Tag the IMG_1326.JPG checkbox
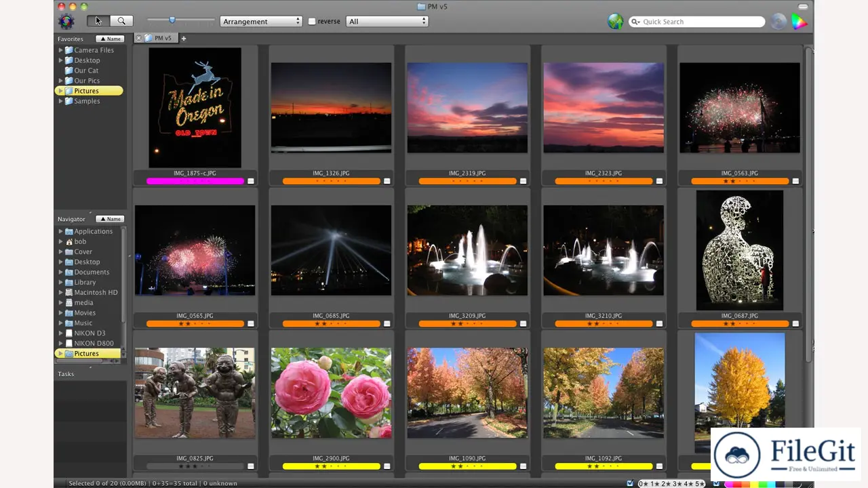The image size is (868, 488). click(387, 182)
